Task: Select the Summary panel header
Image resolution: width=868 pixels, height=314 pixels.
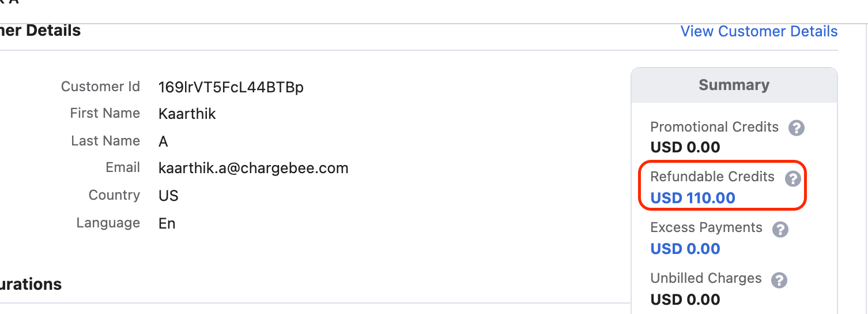Action: 734,85
